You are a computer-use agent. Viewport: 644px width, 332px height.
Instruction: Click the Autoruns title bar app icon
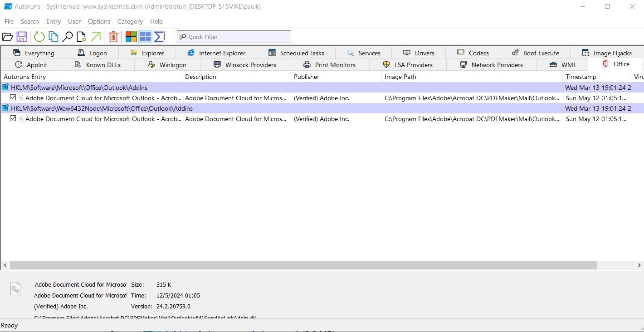8,6
